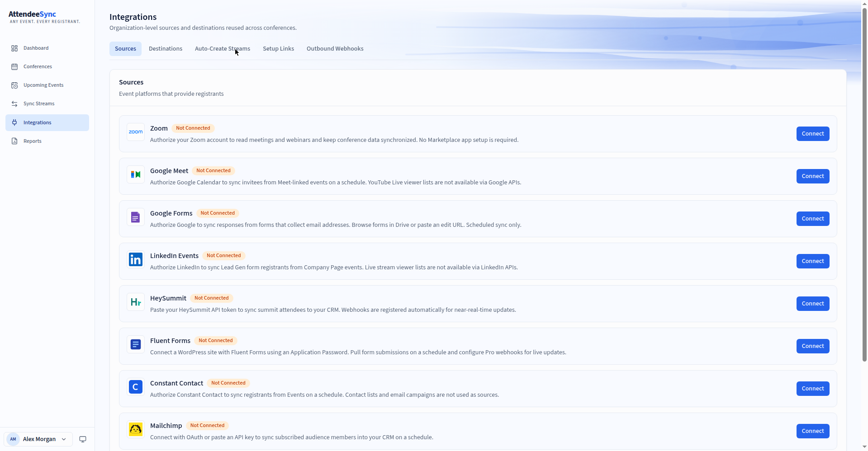Click the Zoom logo icon

coord(136,132)
